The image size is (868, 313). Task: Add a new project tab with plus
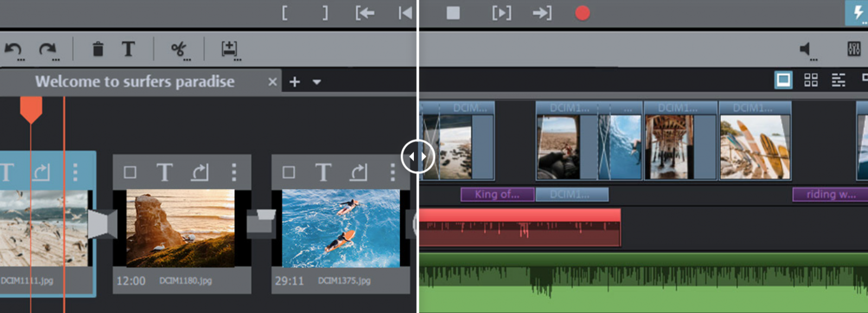click(x=295, y=82)
